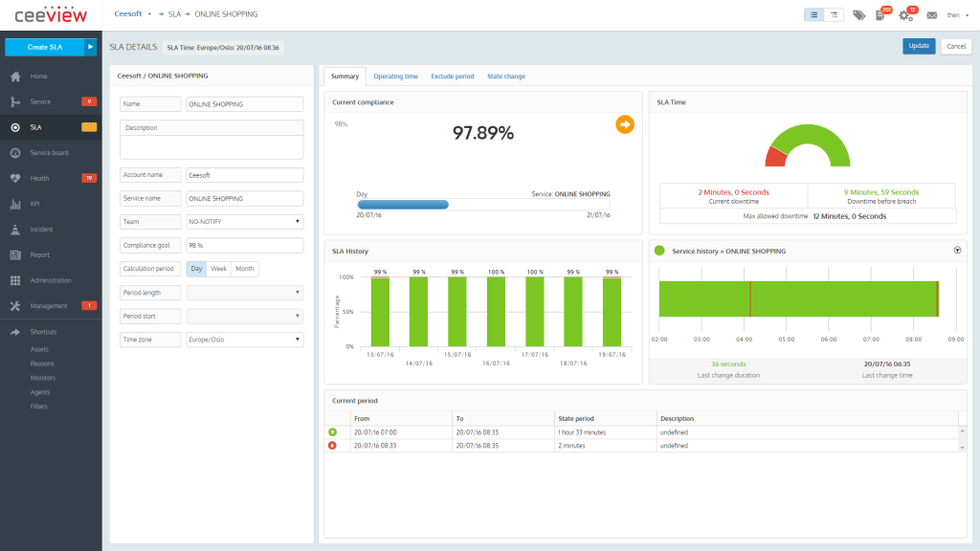Click the Update button

918,45
